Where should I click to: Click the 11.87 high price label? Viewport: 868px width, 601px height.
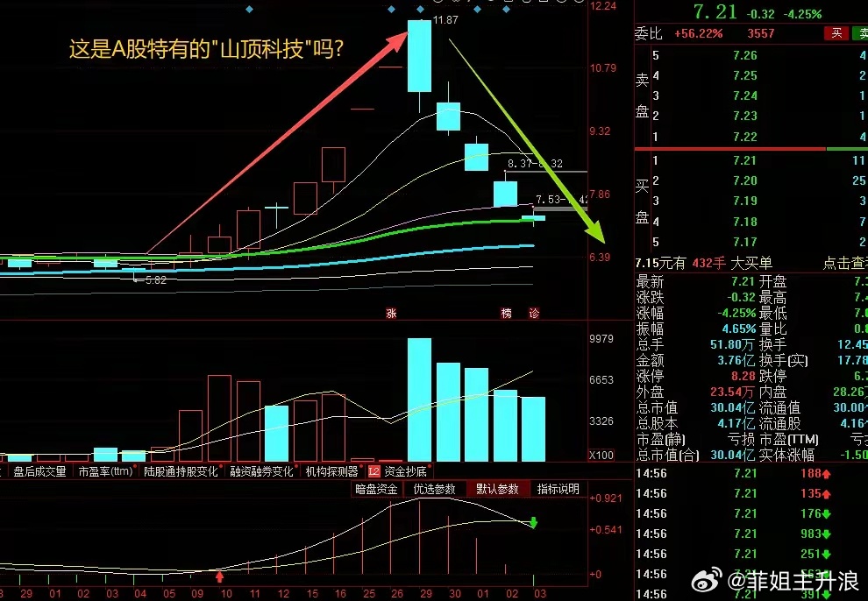[x=445, y=20]
